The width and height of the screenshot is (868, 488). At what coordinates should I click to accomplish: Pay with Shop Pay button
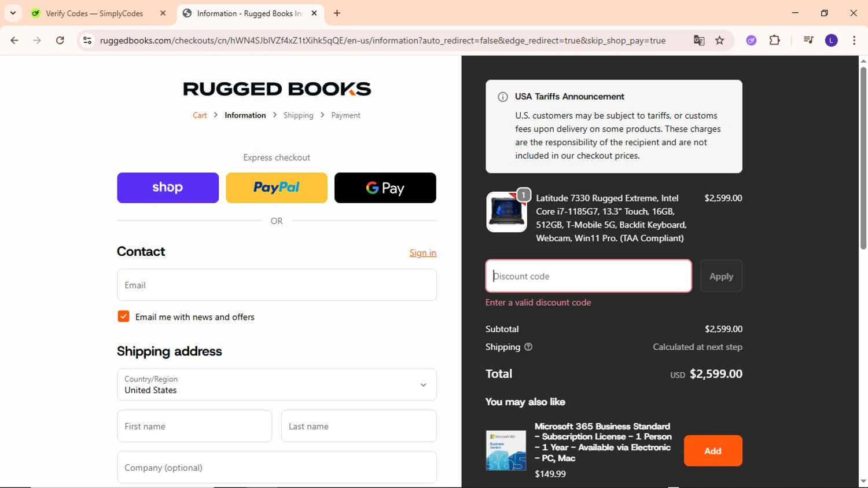[x=168, y=188]
